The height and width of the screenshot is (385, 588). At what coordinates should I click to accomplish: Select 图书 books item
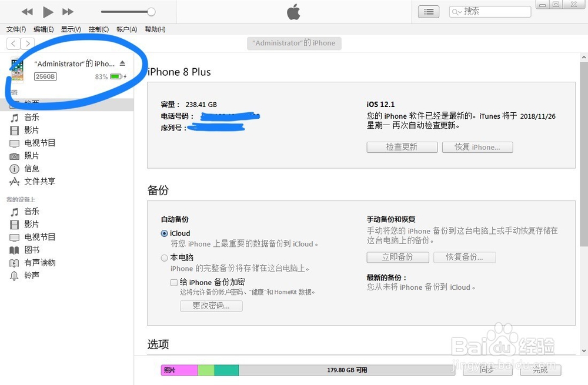tap(32, 250)
